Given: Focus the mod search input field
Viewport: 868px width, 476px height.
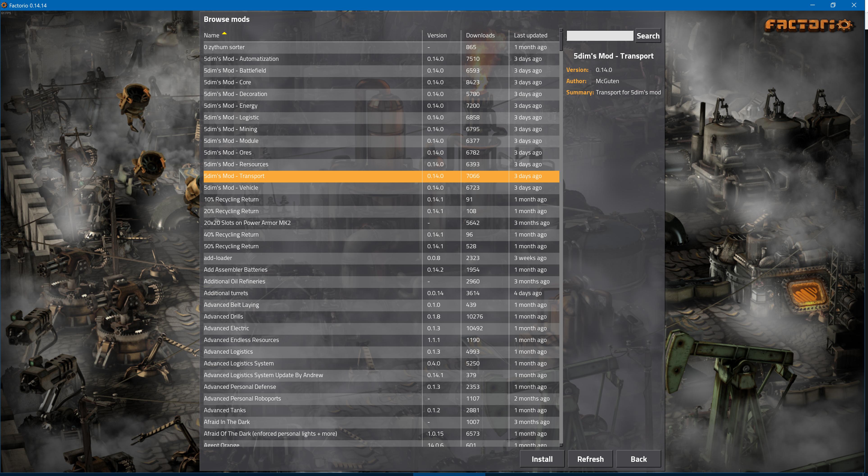Looking at the screenshot, I should click(600, 36).
